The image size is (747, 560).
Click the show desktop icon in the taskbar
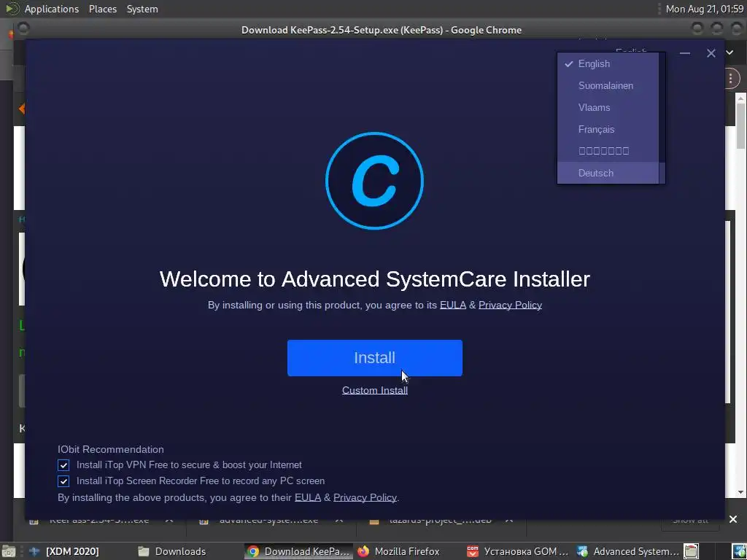point(9,551)
